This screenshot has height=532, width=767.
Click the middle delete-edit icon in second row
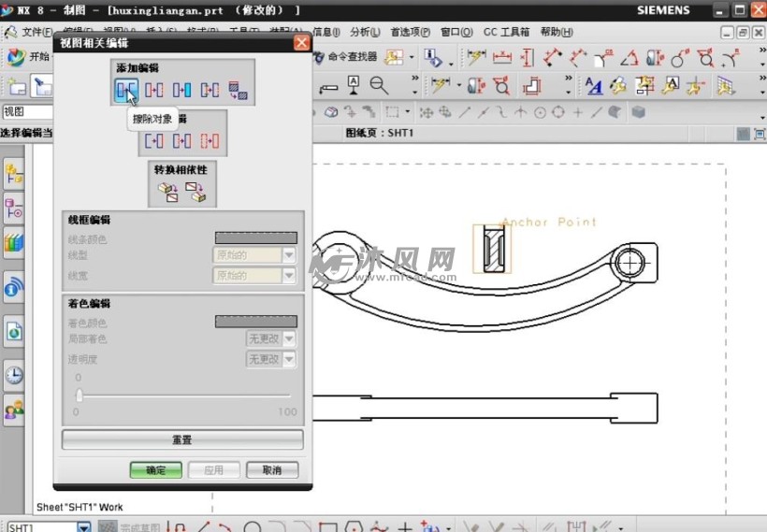[x=182, y=141]
